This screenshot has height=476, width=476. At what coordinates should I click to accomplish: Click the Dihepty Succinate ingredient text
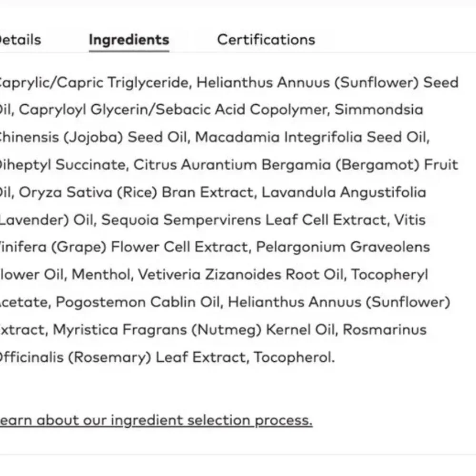tap(62, 165)
